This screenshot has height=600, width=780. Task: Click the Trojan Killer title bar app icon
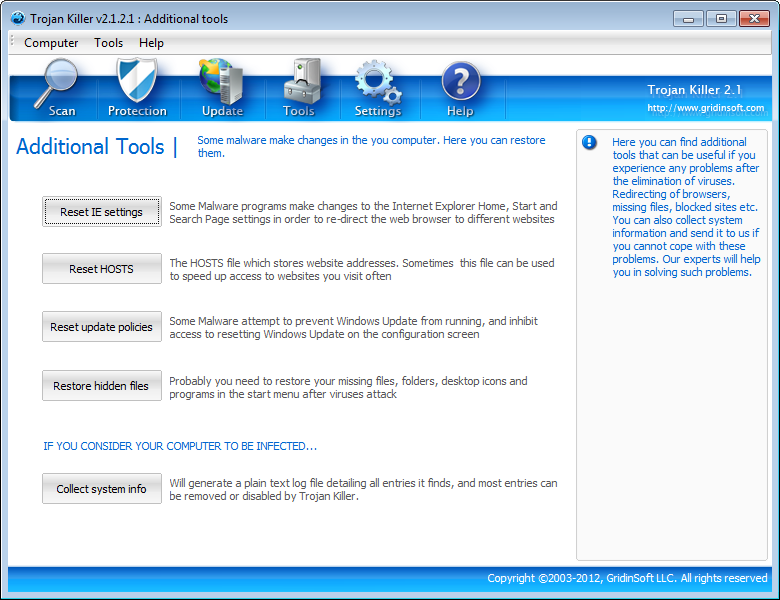[18, 18]
